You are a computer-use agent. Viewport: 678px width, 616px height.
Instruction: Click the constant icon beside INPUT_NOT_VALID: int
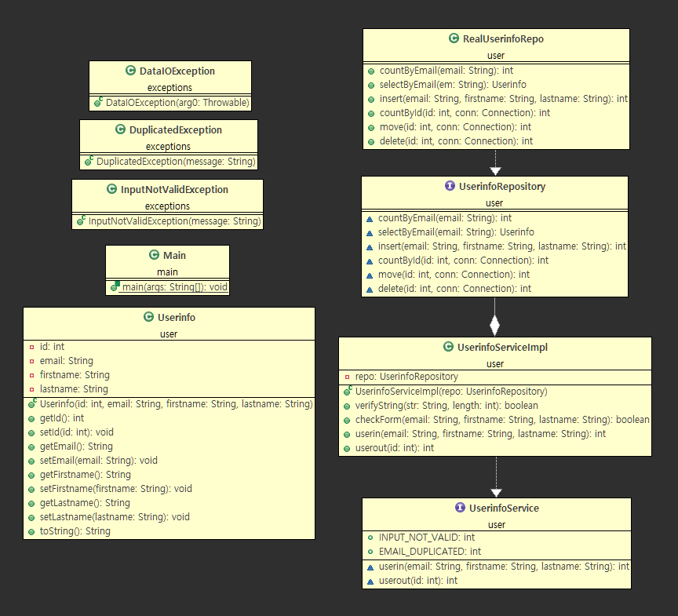(x=370, y=538)
